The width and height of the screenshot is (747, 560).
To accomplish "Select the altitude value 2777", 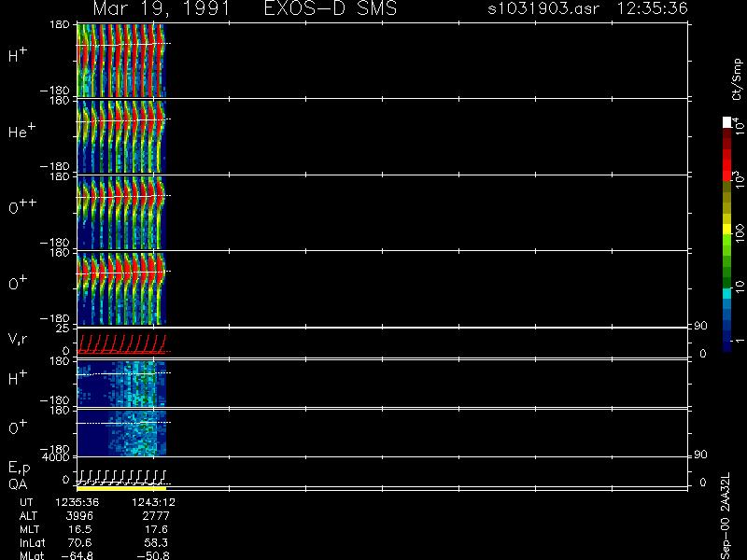I will point(156,516).
